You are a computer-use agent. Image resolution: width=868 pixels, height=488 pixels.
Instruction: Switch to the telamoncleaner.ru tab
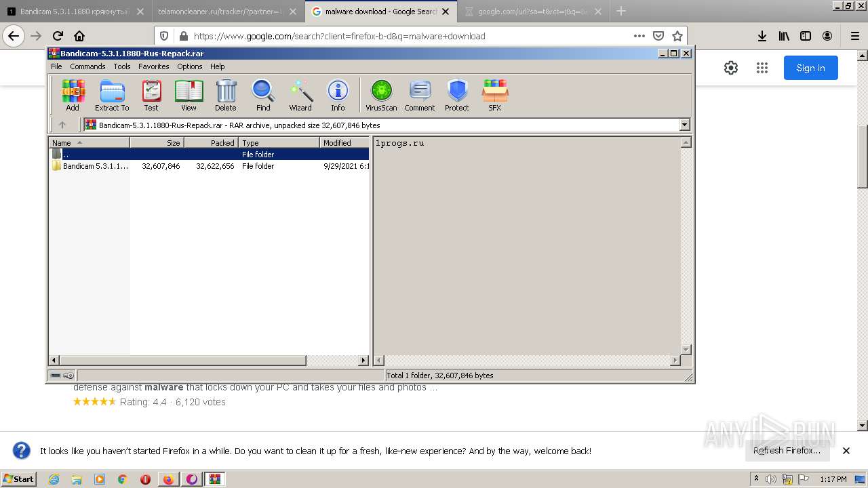[x=227, y=12]
